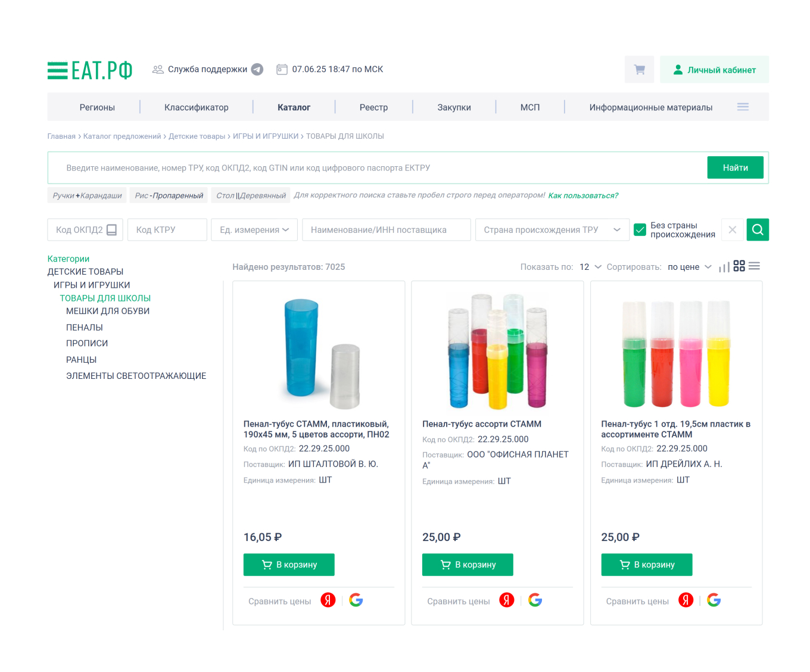
Task: Open the Регионы menu item
Action: 97,107
